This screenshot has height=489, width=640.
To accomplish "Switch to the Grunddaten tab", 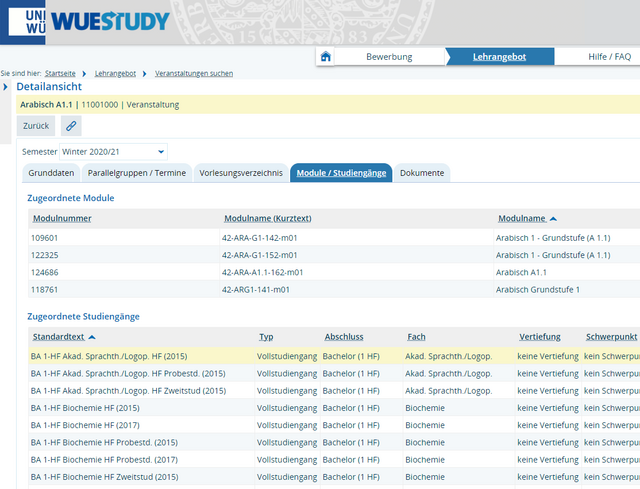I will (51, 173).
